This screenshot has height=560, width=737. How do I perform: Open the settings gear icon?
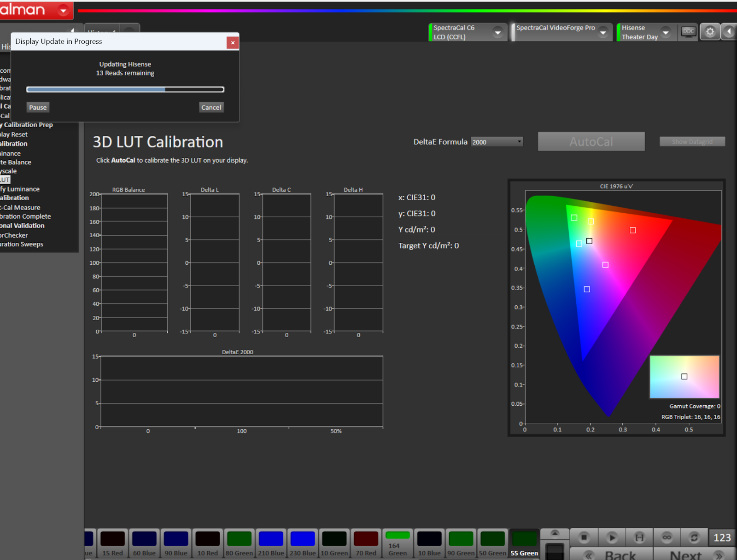point(710,32)
